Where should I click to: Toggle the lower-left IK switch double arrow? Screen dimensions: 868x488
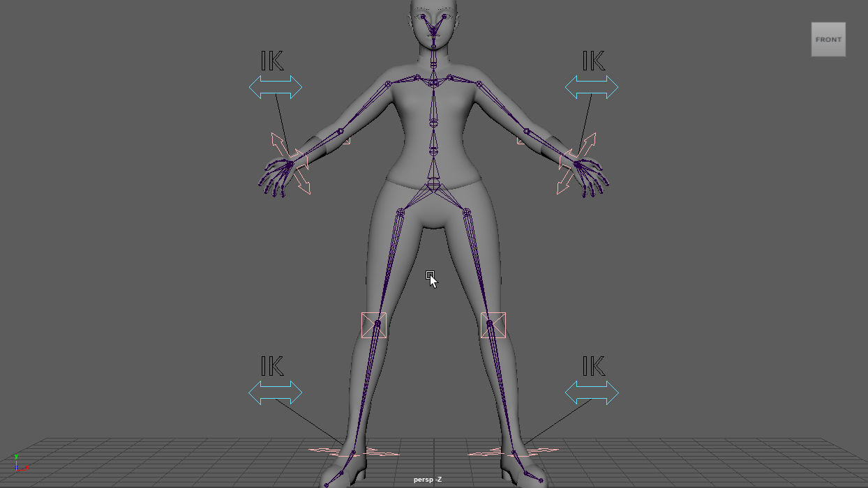coord(276,392)
